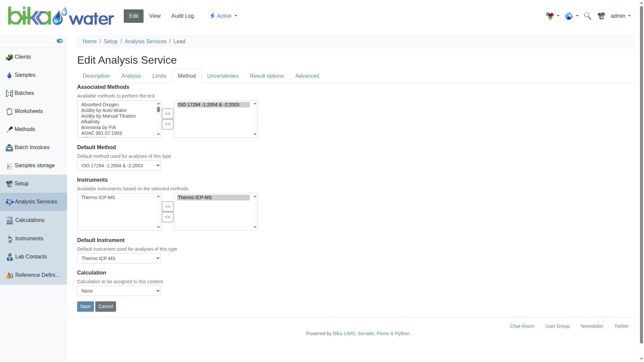
Task: Click the Batch Invoices envelope icon
Action: pyautogui.click(x=9, y=148)
